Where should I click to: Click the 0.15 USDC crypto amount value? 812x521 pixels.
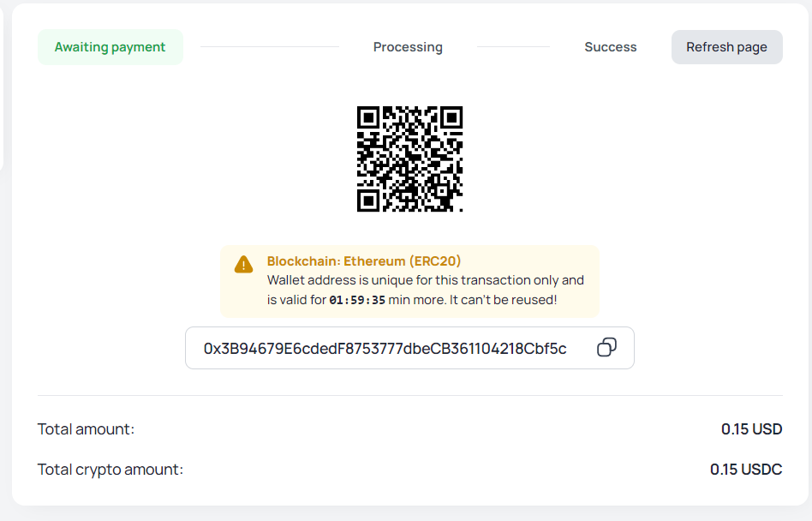746,470
